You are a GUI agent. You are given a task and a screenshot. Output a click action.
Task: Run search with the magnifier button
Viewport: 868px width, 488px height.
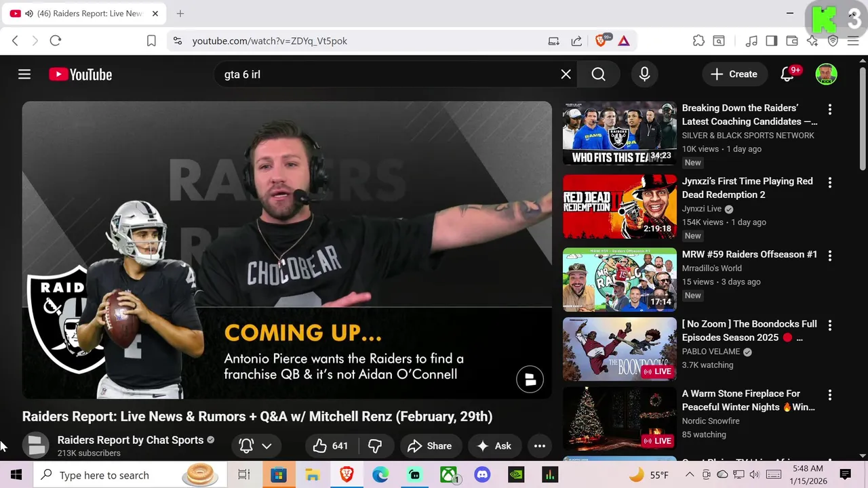[598, 75]
